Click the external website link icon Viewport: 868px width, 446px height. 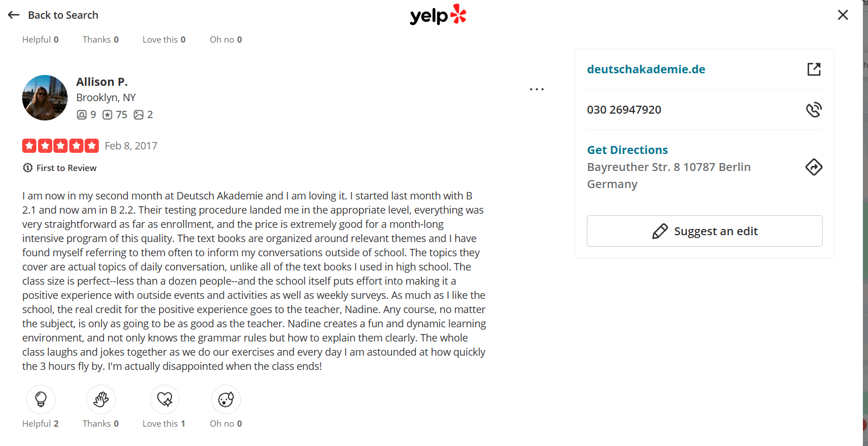814,69
